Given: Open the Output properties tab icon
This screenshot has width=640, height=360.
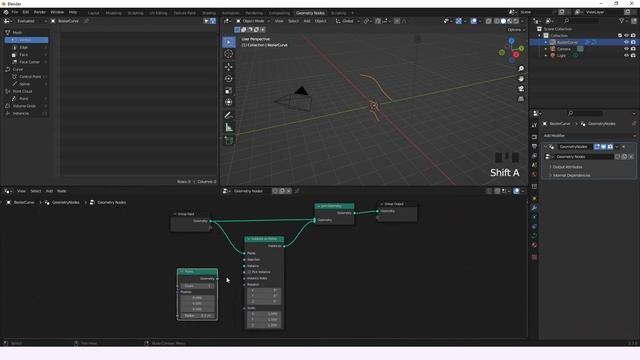Looking at the screenshot, I should coord(534,147).
